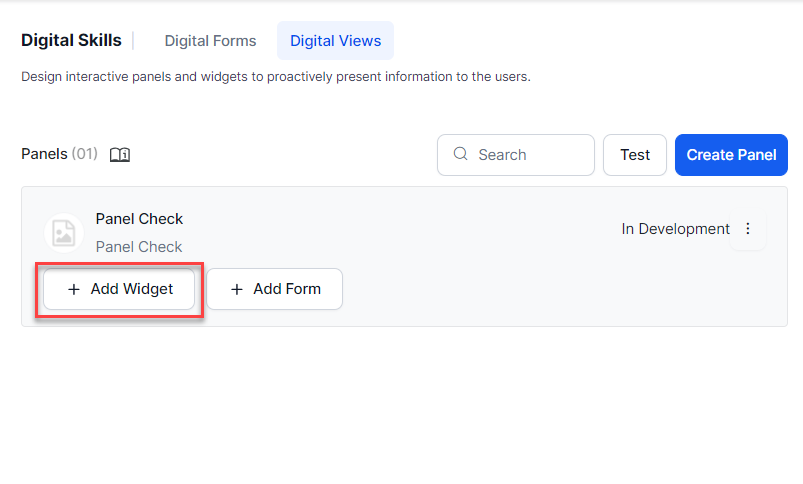Click the magnifier icon in Search

(461, 154)
